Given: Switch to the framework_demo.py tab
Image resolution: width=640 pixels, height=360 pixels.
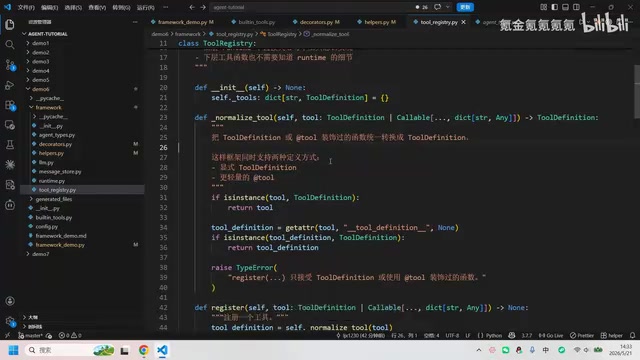Looking at the screenshot, I should (182, 22).
